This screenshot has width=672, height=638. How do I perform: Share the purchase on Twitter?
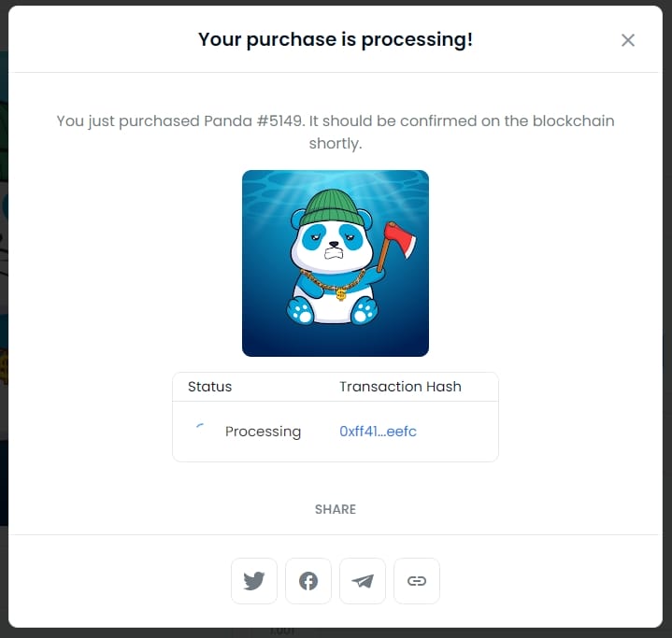coord(254,581)
